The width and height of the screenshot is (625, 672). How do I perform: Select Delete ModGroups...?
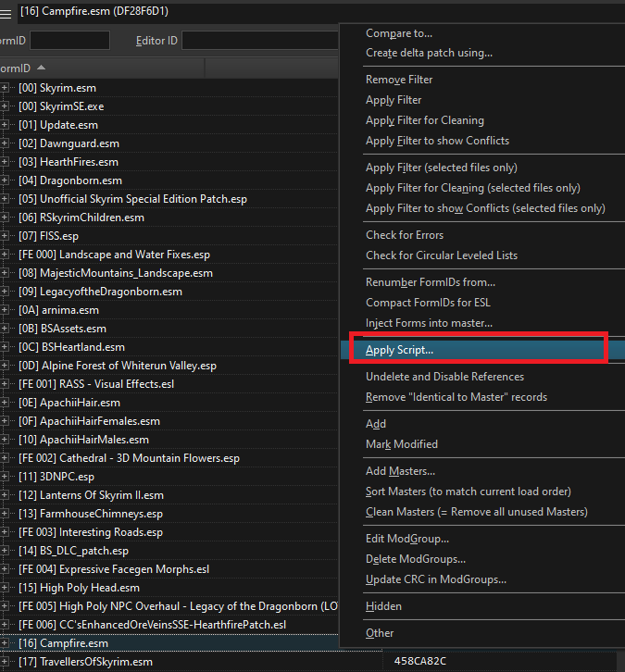(416, 559)
